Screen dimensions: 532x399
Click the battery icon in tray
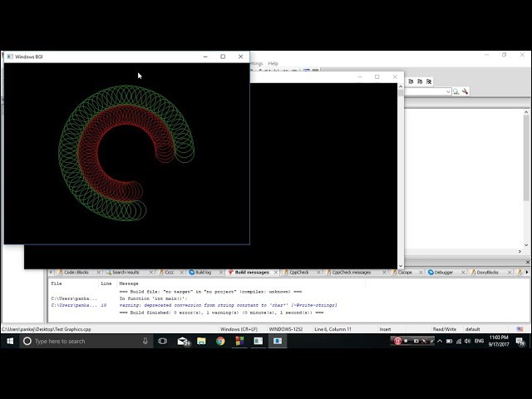click(x=449, y=341)
